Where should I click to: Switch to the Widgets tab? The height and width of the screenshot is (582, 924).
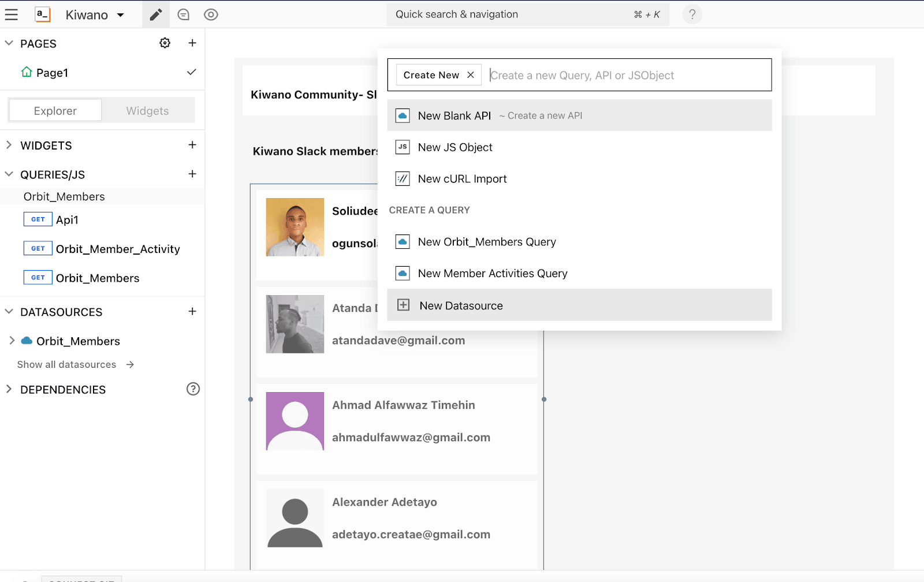[x=147, y=111]
